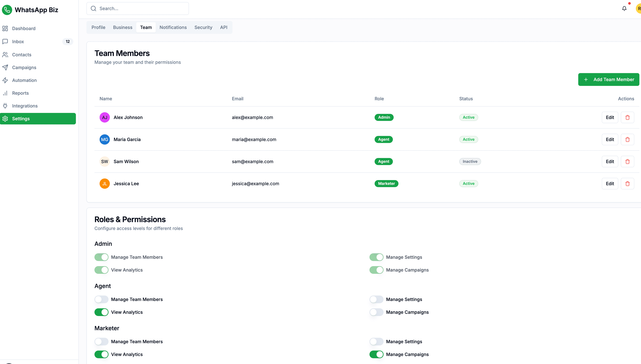
Task: Delete Jessica Lee with trash icon
Action: pyautogui.click(x=627, y=183)
